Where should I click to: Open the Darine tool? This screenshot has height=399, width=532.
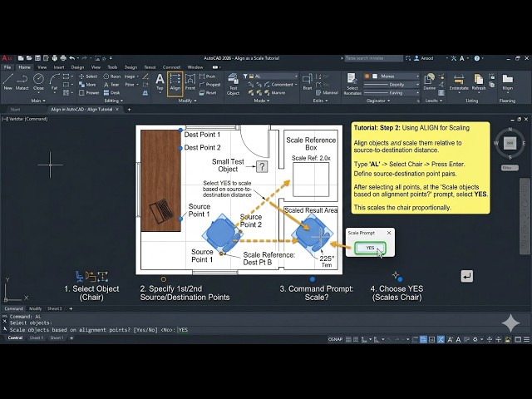coord(430,82)
